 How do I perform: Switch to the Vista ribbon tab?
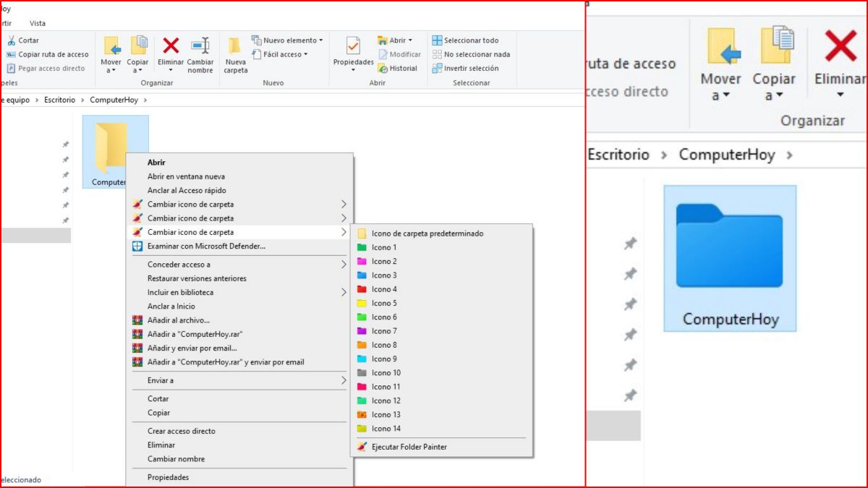point(30,22)
